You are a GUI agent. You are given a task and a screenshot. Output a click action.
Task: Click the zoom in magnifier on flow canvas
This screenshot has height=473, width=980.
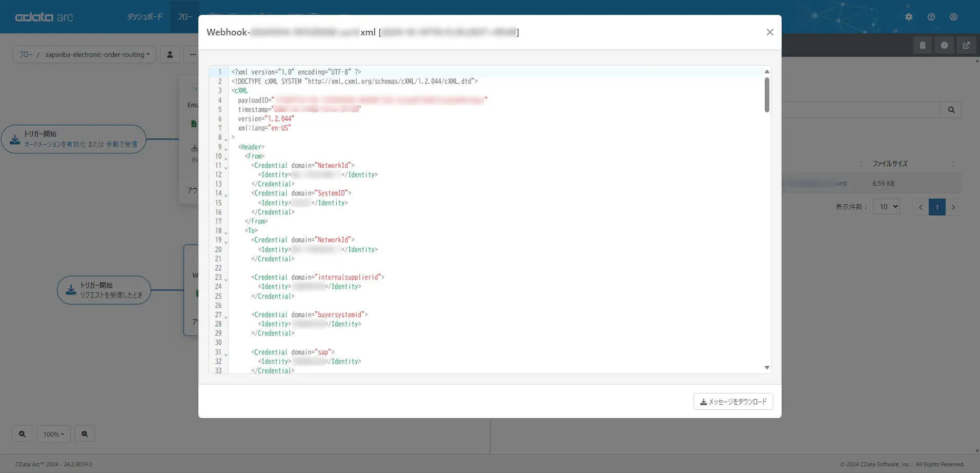(x=22, y=434)
